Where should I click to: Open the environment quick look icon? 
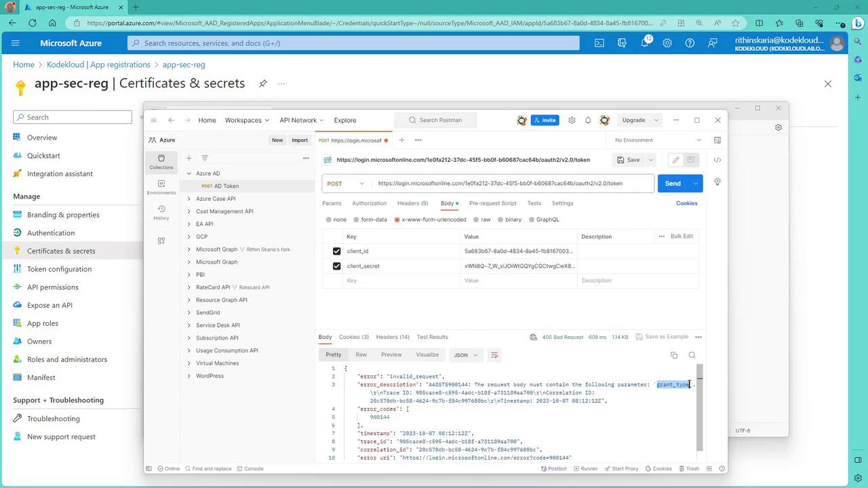pos(717,140)
